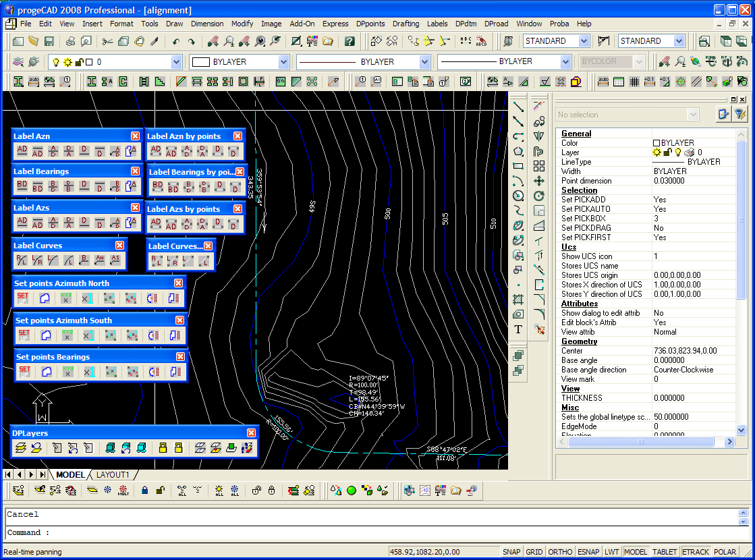Click the Save icon in the top toolbar
This screenshot has width=755, height=560.
coord(49,42)
